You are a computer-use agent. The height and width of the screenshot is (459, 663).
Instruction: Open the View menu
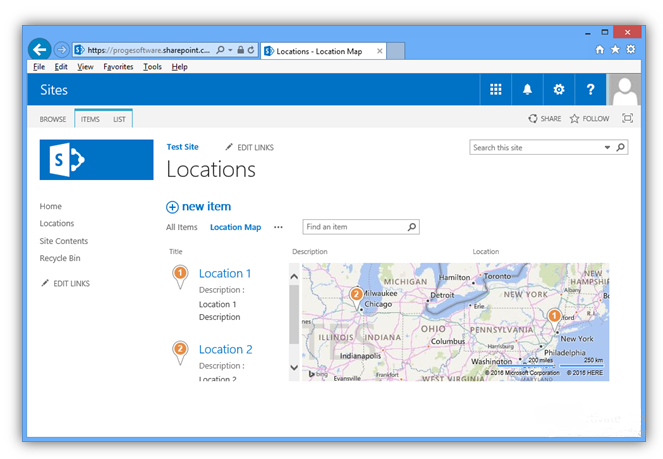click(x=85, y=67)
